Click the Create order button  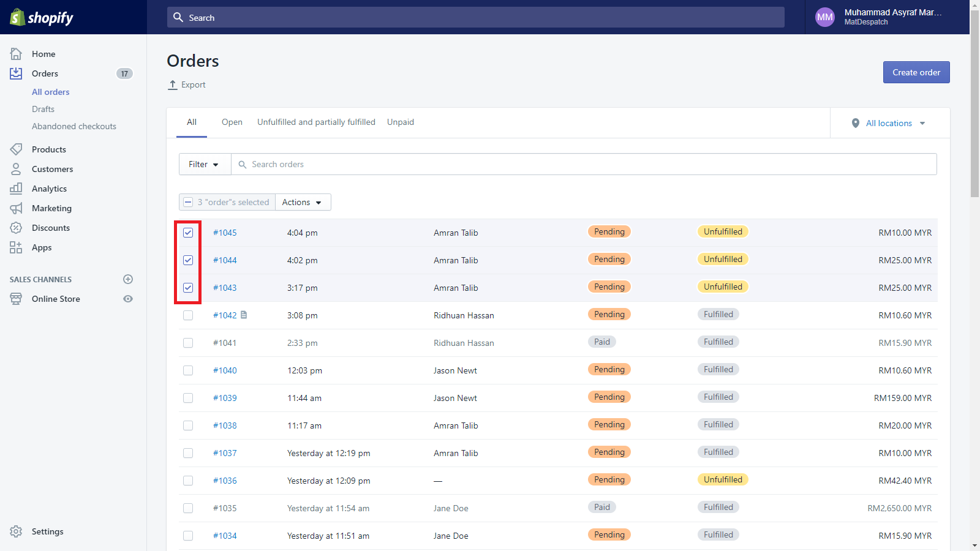[916, 72]
